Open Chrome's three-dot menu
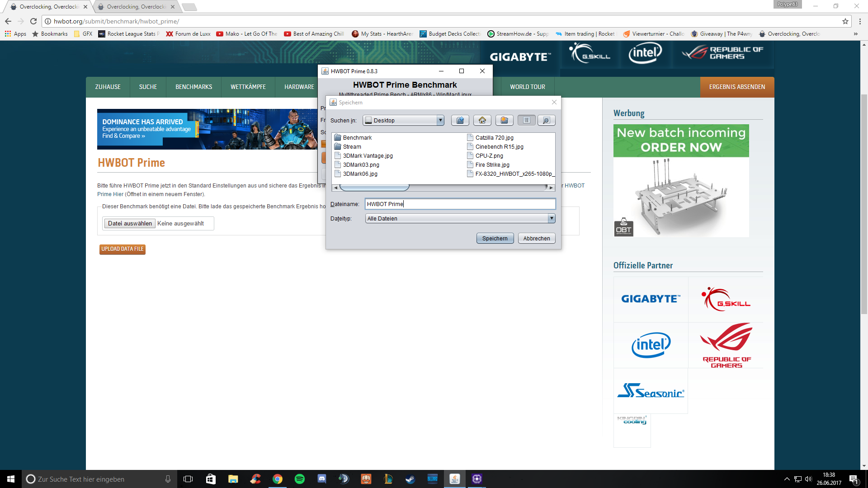 click(860, 21)
